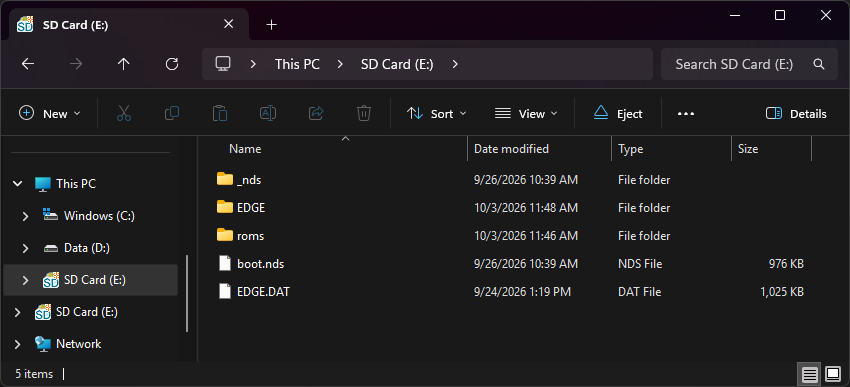
Task: Click the Share icon in toolbar
Action: point(315,113)
